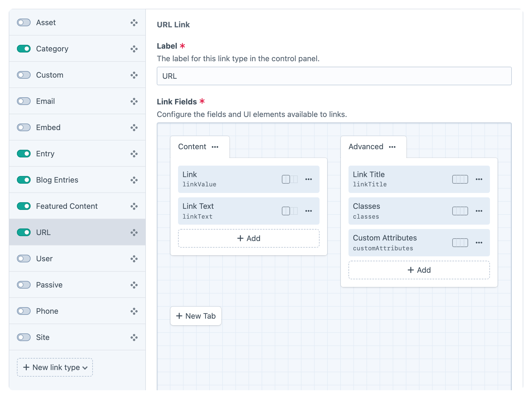This screenshot has height=399, width=532.
Task: Open actions menu for Link Text field
Action: tap(309, 211)
